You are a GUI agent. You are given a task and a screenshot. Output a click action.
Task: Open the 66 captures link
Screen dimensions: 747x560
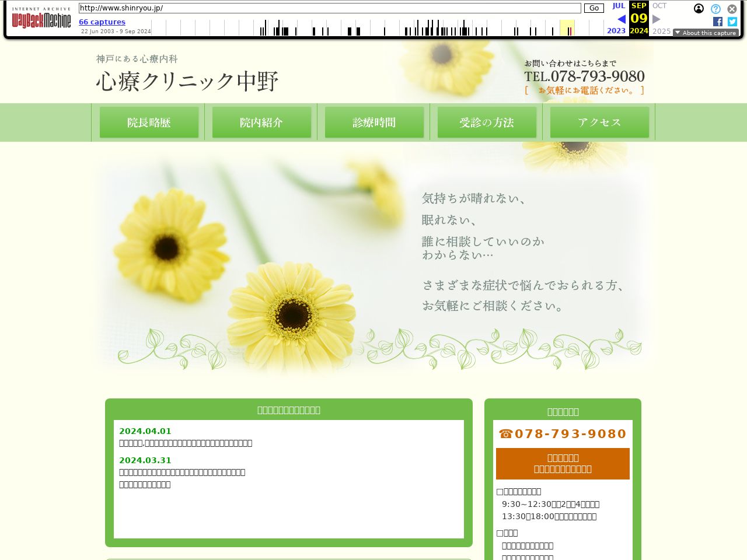tap(102, 22)
